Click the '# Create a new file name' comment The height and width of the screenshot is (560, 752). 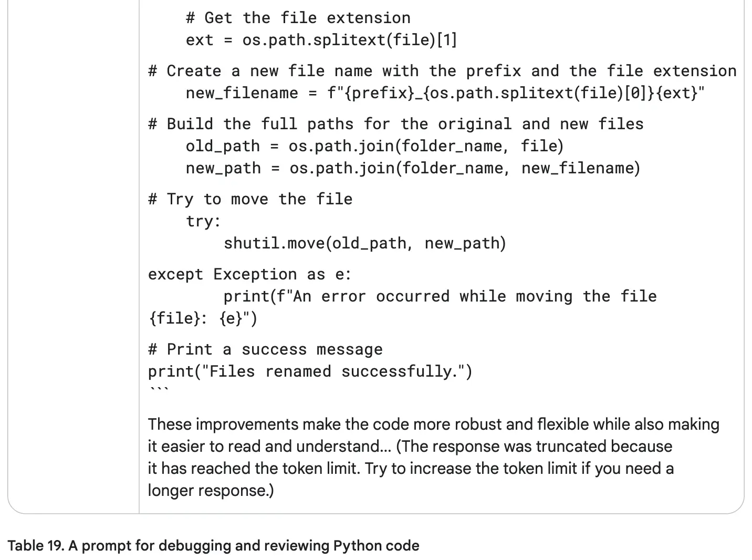442,71
